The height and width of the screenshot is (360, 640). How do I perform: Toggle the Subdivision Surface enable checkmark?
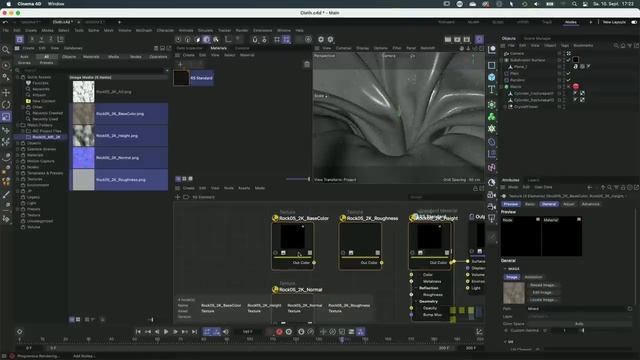(568, 60)
